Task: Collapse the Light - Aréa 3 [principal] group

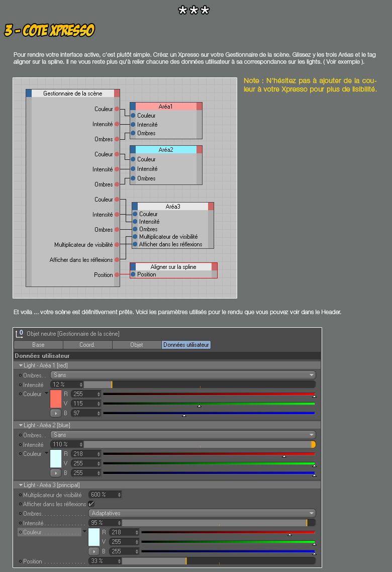Action: coord(21,485)
